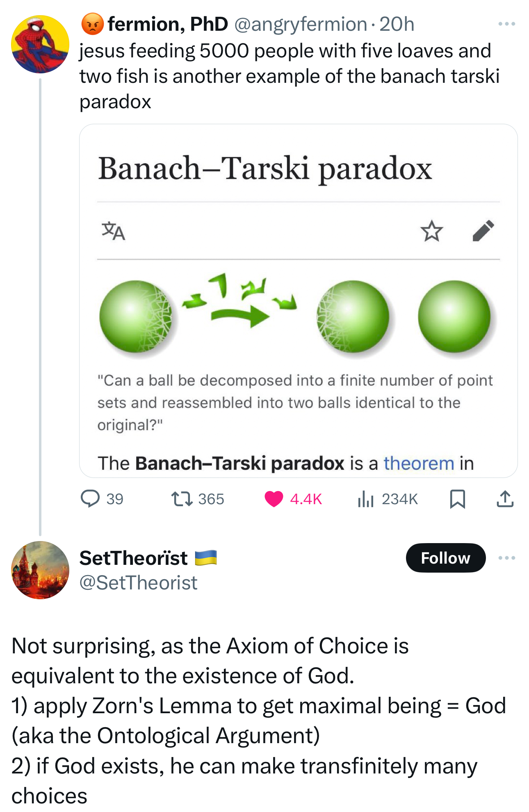This screenshot has height=812, width=529.
Task: Click the Wikipedia language translate icon
Action: [x=113, y=231]
